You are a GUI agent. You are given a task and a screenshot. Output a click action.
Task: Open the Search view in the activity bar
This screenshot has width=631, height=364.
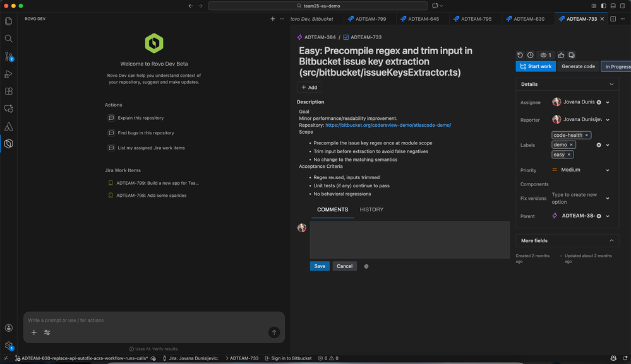8,38
